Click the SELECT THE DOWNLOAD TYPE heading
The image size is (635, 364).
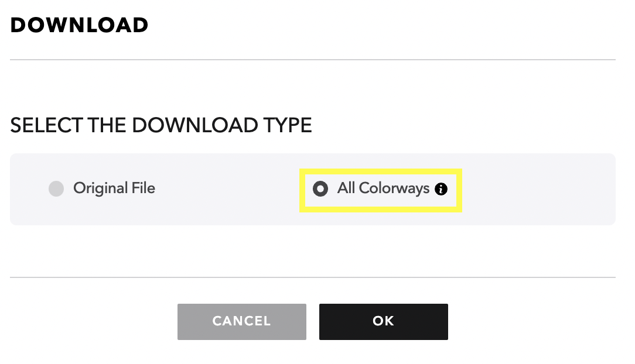point(161,125)
